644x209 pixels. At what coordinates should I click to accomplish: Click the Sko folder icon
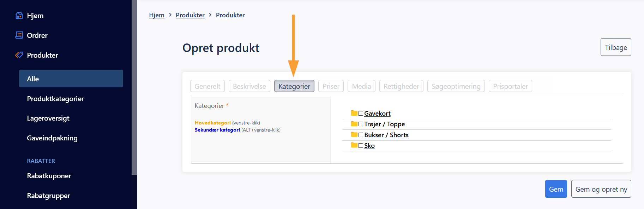pyautogui.click(x=354, y=145)
